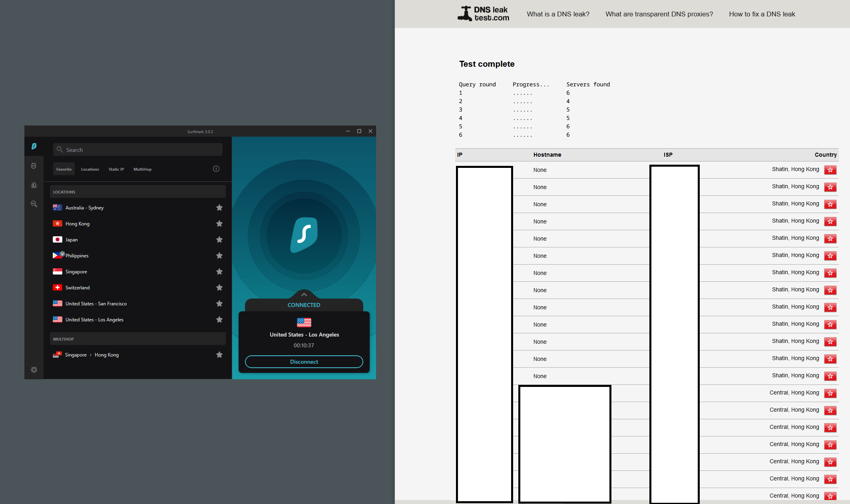Select Hong Kong location row
This screenshot has width=850, height=504.
pos(138,223)
